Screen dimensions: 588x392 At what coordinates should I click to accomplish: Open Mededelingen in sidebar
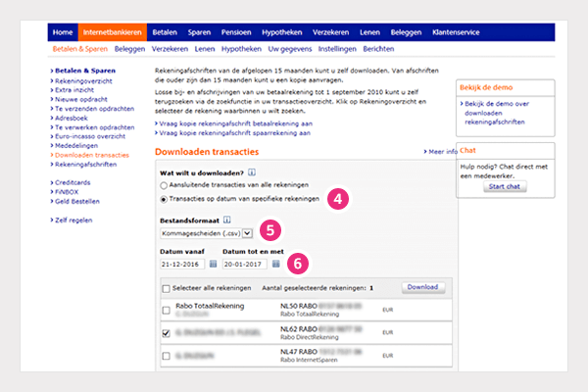pyautogui.click(x=74, y=146)
